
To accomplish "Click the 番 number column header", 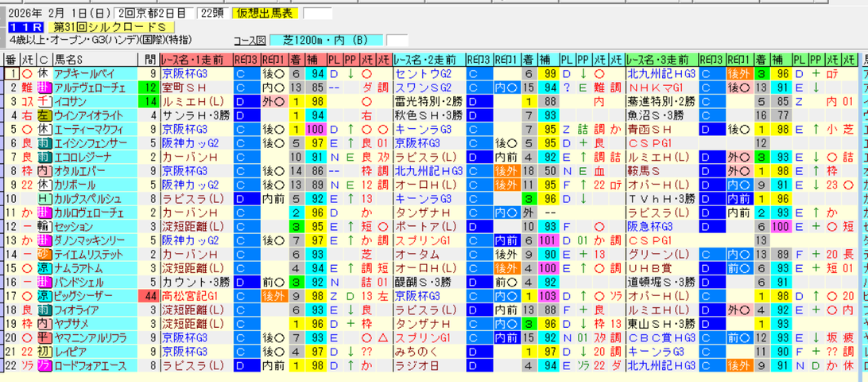I will tap(11, 60).
